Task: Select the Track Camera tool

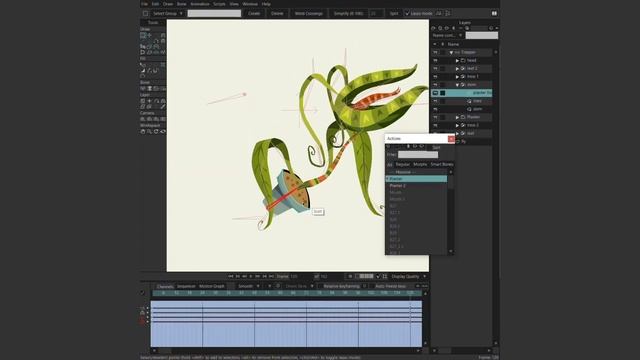Action: pos(143,119)
